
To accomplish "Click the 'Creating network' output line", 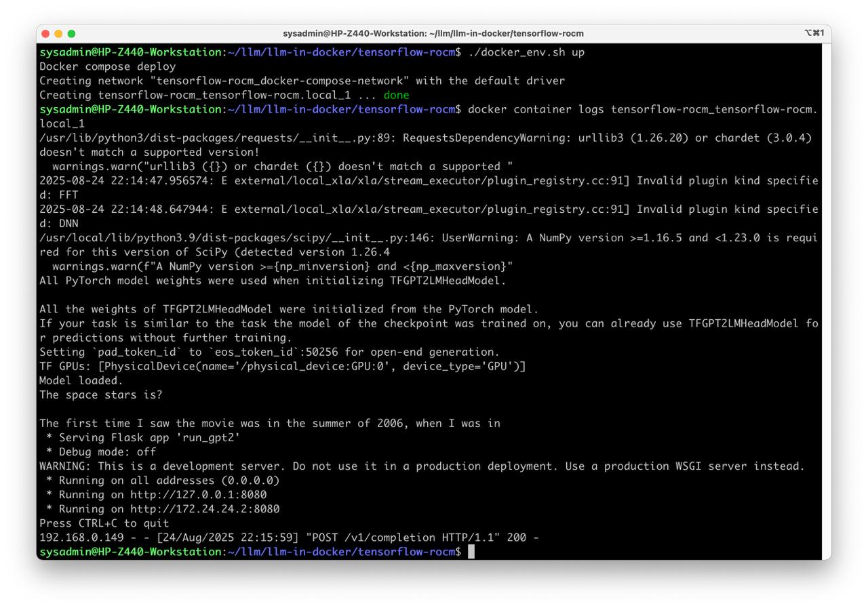I will pos(302,81).
